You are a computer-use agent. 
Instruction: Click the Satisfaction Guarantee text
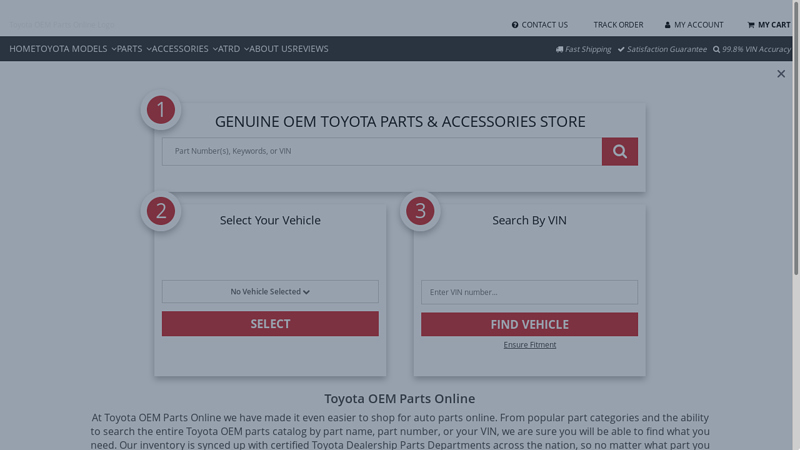666,49
